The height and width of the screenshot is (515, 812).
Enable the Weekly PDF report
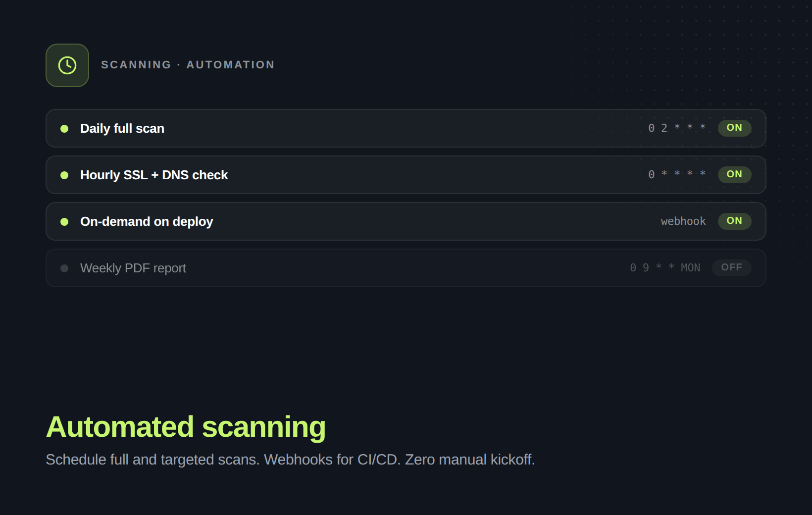click(731, 267)
